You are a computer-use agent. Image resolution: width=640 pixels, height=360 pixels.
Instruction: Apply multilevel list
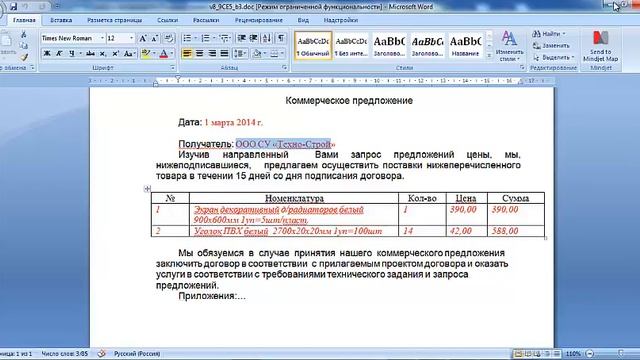point(224,38)
